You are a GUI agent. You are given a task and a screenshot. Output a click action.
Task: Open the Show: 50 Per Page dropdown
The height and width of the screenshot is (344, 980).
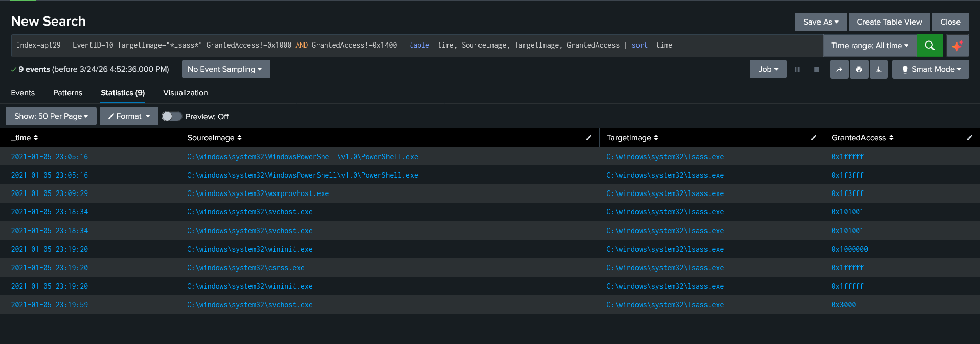tap(51, 116)
